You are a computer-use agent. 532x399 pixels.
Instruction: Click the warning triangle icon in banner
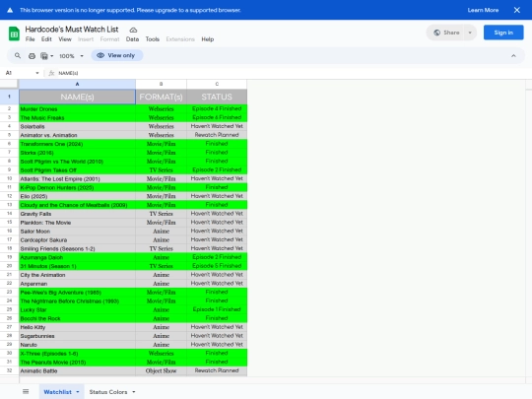(10, 10)
